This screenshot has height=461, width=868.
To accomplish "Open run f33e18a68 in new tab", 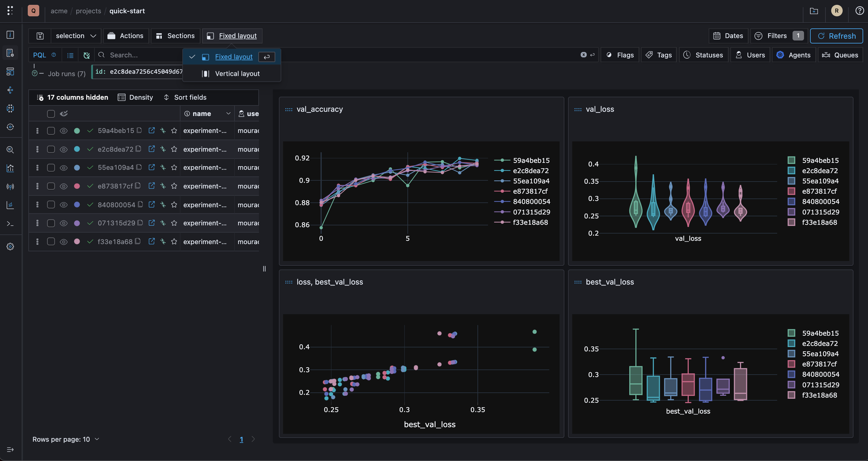I will click(152, 241).
